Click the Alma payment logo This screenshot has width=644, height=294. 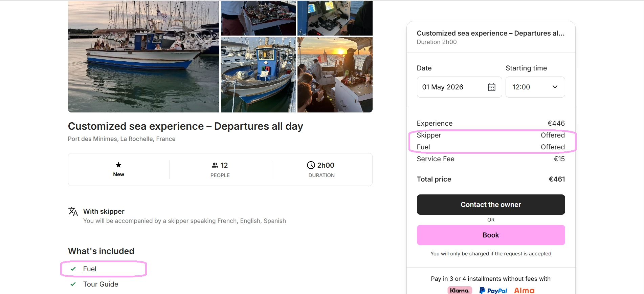click(x=524, y=290)
